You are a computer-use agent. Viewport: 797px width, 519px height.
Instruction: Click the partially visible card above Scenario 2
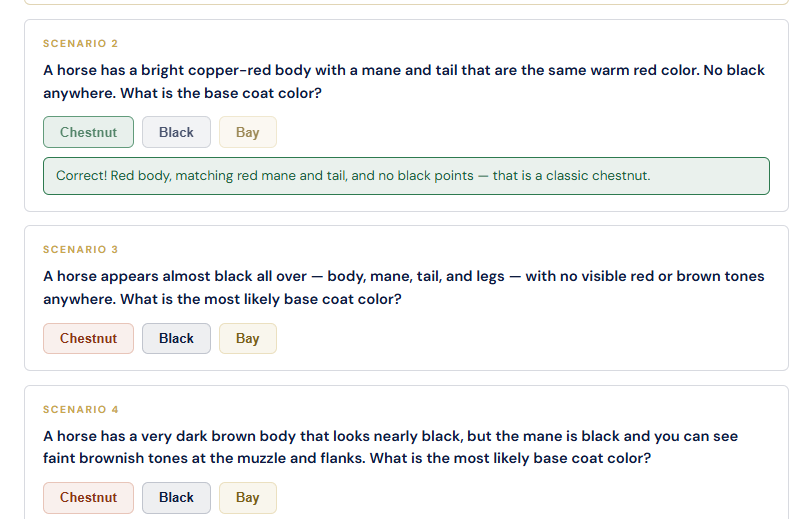pyautogui.click(x=406, y=2)
